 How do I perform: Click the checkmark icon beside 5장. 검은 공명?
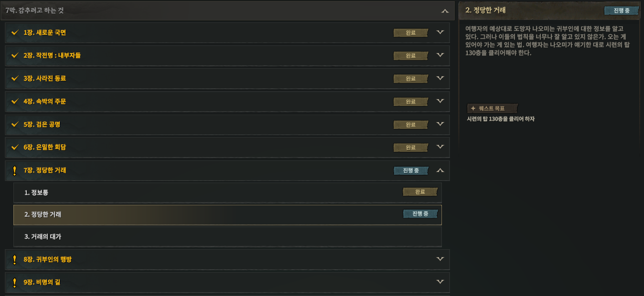click(x=14, y=125)
